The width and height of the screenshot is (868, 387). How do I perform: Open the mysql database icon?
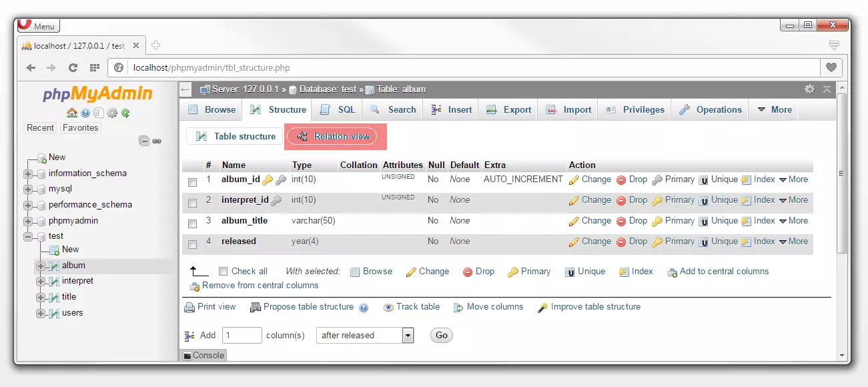(41, 189)
